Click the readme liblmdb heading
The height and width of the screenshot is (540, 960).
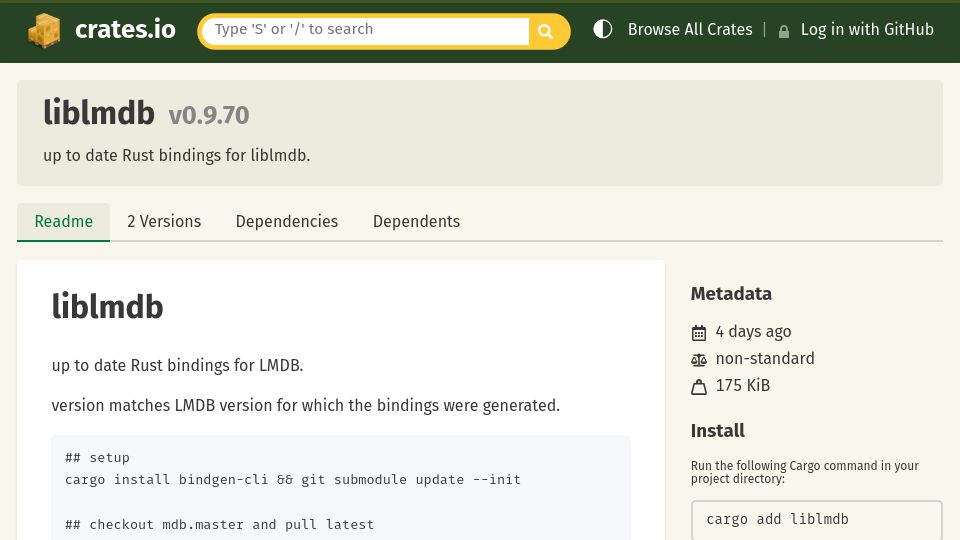(x=108, y=307)
